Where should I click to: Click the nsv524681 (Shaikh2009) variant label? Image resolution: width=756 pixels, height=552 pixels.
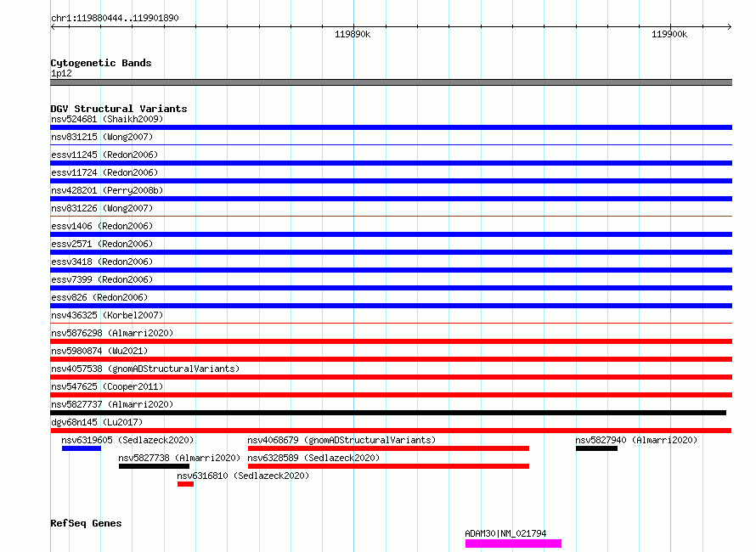tap(107, 119)
